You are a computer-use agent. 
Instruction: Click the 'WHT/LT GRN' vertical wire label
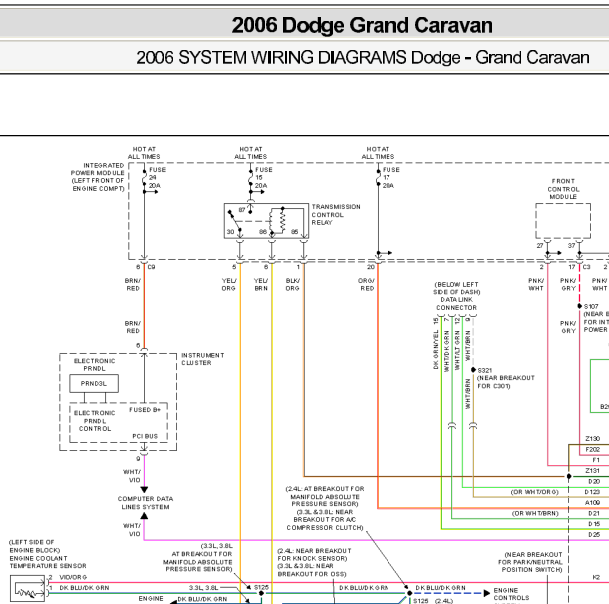tap(457, 350)
